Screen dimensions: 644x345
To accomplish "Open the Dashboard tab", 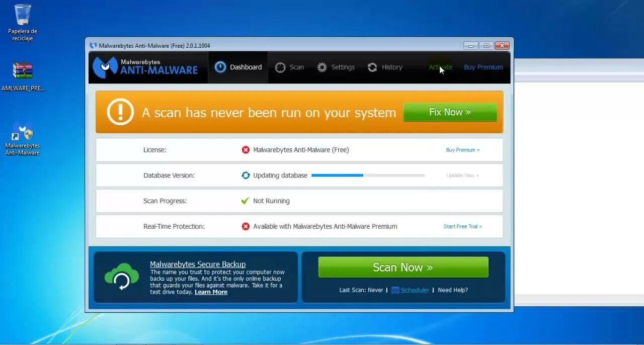I will [x=238, y=67].
